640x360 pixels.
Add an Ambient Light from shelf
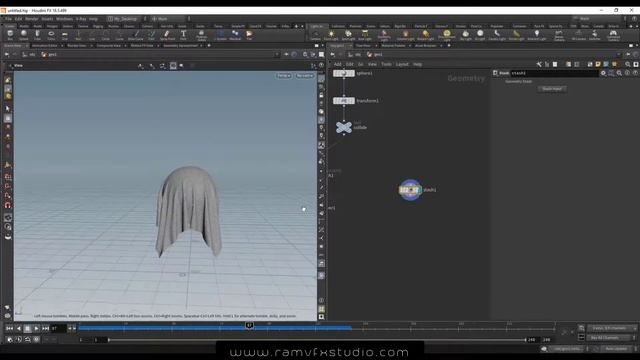537,36
